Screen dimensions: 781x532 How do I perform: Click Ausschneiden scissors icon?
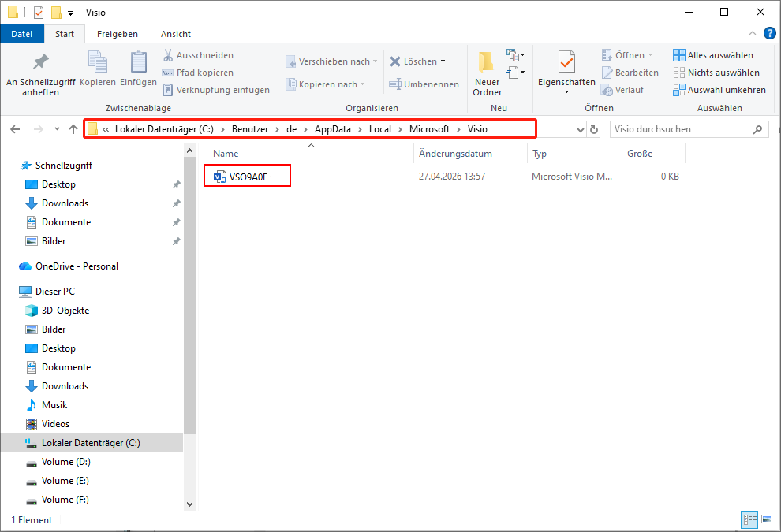(x=168, y=55)
